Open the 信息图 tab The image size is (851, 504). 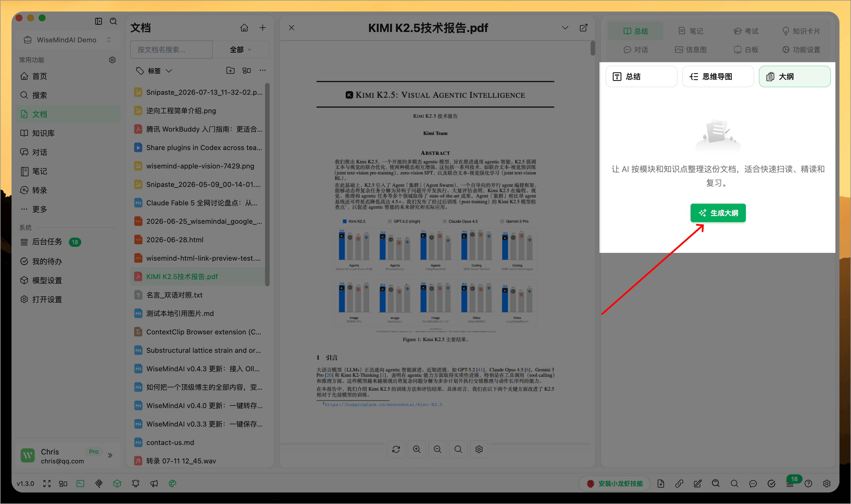(x=691, y=50)
